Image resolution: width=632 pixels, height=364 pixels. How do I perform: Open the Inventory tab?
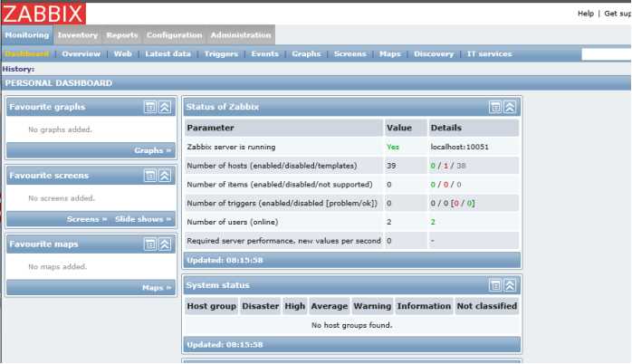(x=77, y=35)
